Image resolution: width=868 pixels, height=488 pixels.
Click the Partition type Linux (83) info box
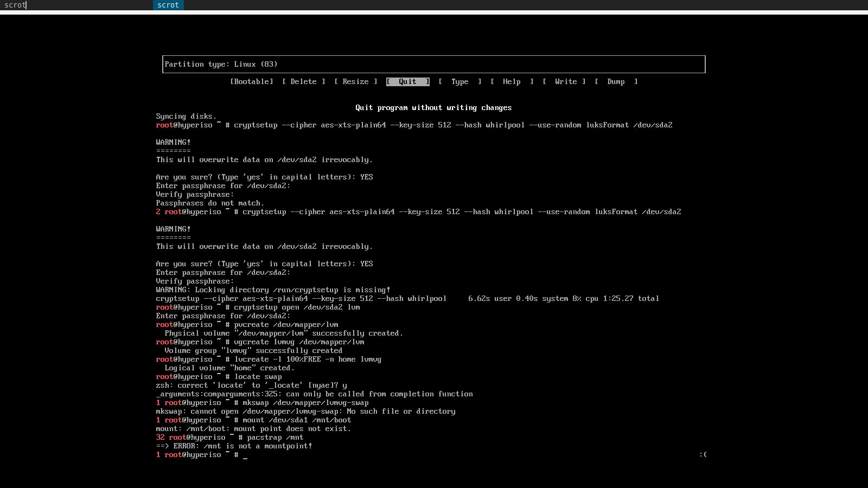[433, 64]
